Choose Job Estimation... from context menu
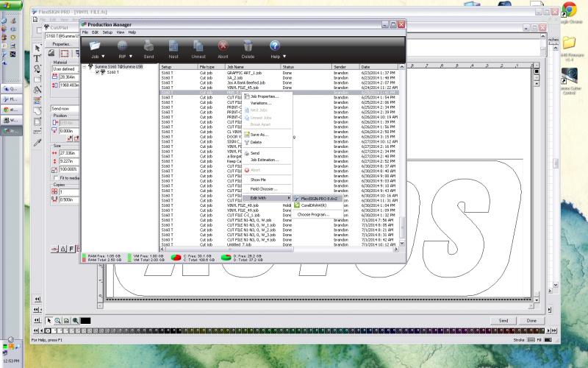The height and width of the screenshot is (368, 588). click(265, 160)
